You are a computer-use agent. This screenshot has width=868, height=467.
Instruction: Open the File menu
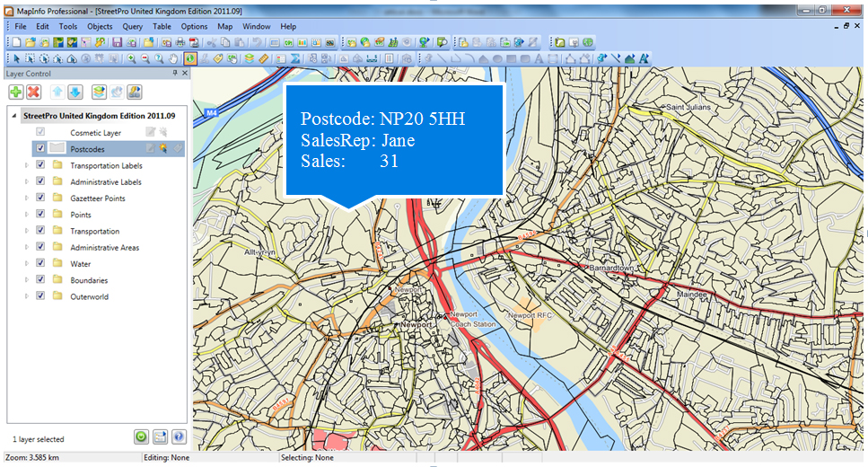pyautogui.click(x=21, y=26)
